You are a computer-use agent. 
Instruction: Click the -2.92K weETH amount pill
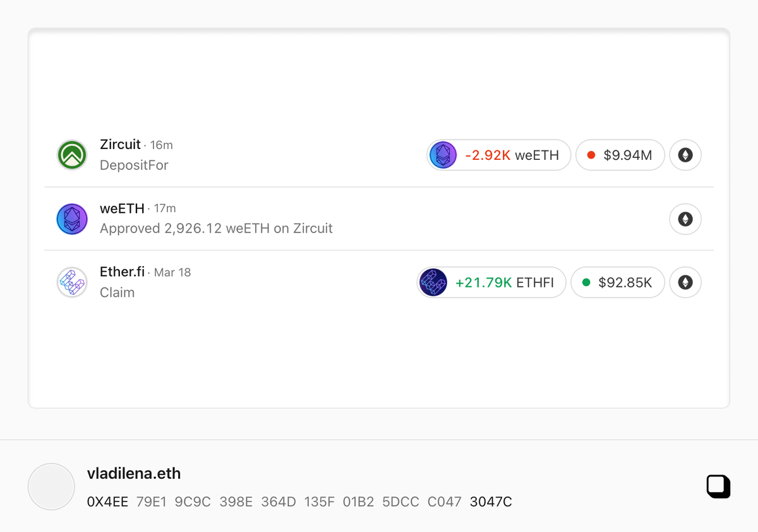[498, 155]
